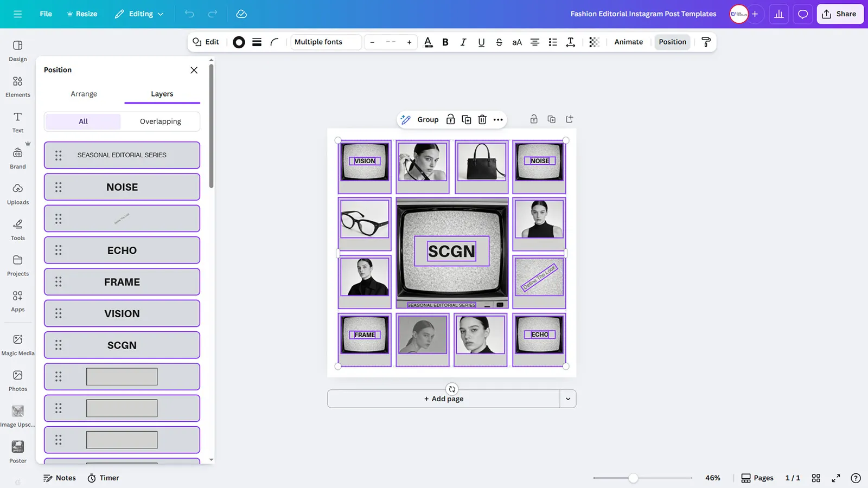
Task: Click the copy style paint roller icon
Action: pos(706,42)
